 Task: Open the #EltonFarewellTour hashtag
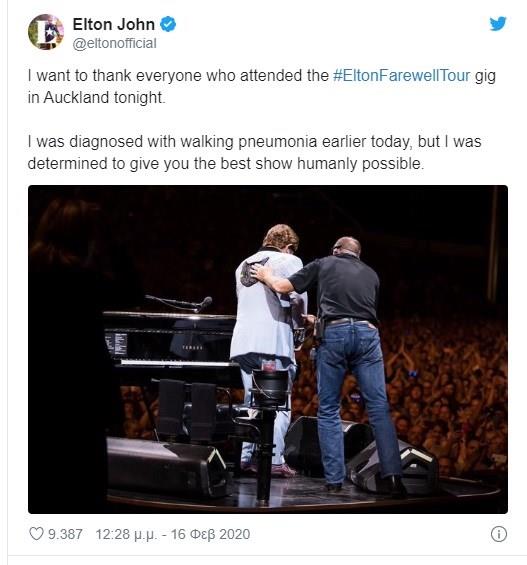point(402,76)
